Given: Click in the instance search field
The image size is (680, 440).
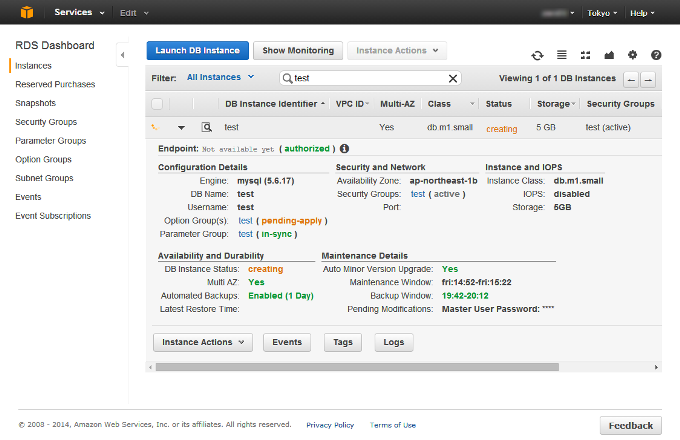Looking at the screenshot, I should [x=371, y=78].
